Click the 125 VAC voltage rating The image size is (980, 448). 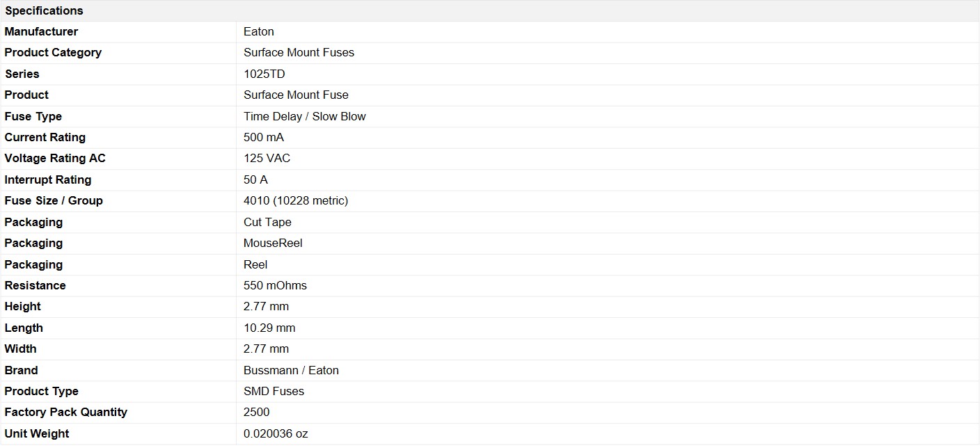click(x=267, y=159)
